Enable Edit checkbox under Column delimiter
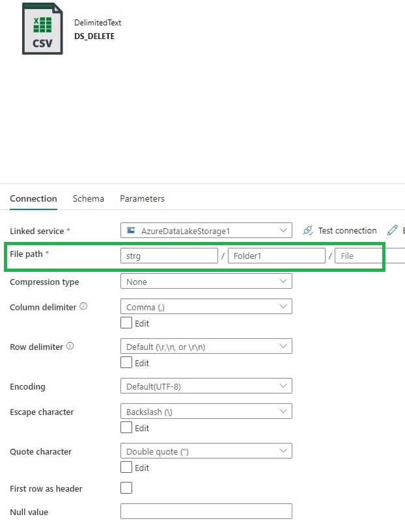This screenshot has width=405, height=532. pos(126,323)
